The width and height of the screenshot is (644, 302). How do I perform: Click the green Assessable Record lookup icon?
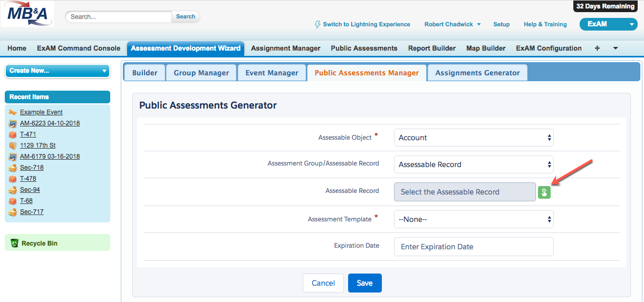point(544,192)
